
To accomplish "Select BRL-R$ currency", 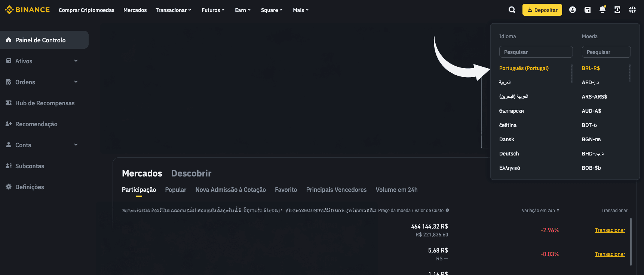I will (x=591, y=68).
